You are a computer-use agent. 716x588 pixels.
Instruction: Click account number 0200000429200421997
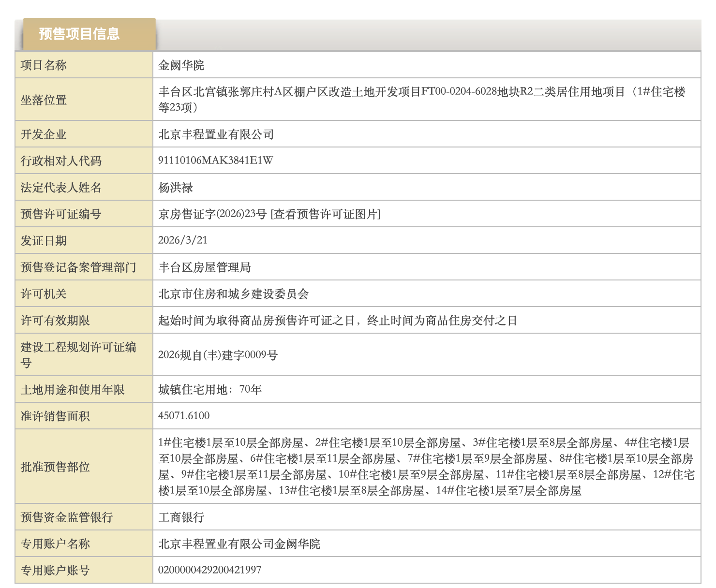pyautogui.click(x=209, y=570)
